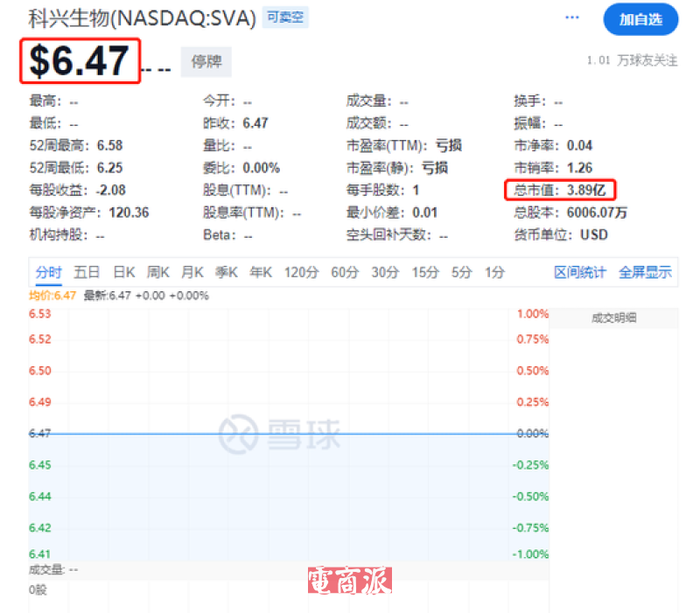The width and height of the screenshot is (700, 613).
Task: Click 全屏显示 link
Action: click(645, 272)
